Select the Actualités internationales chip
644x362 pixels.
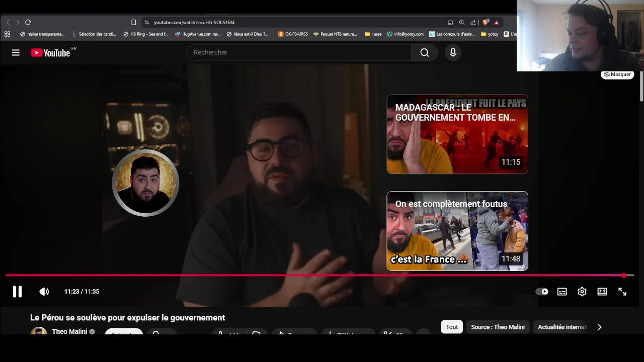click(x=561, y=327)
